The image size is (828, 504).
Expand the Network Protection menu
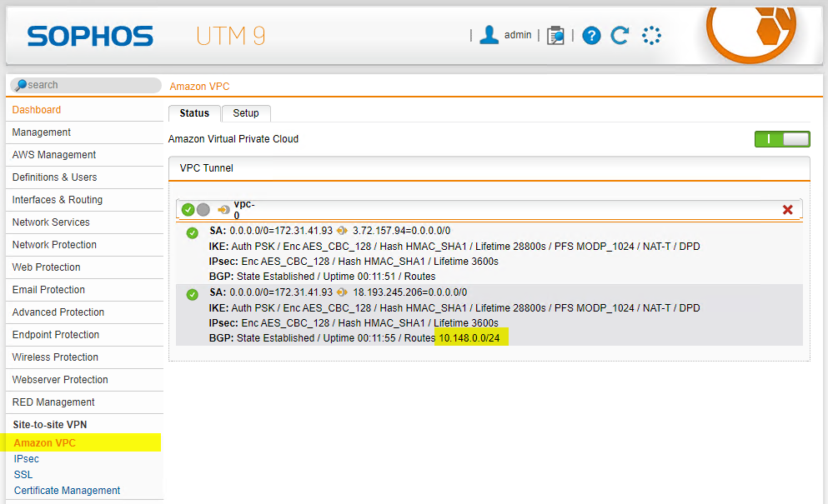[x=55, y=245]
